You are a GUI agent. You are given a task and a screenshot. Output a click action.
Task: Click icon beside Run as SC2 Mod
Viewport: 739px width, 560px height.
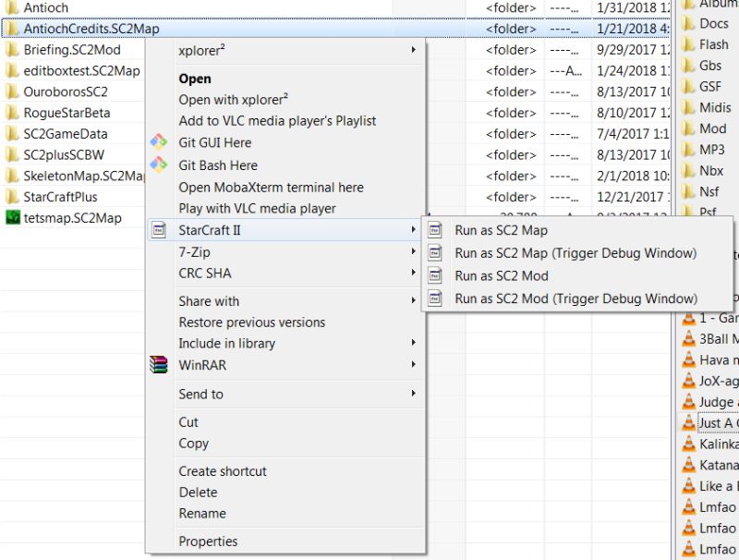tap(435, 275)
